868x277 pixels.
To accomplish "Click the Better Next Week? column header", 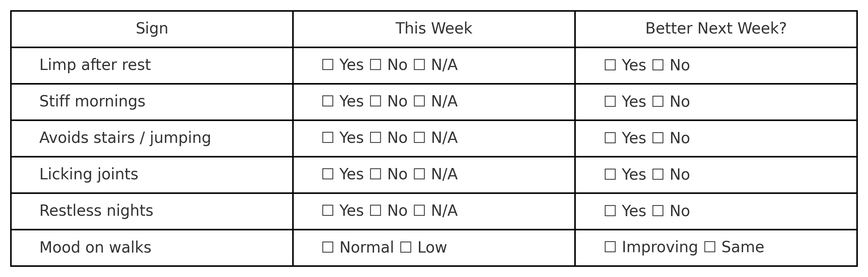I will (716, 29).
